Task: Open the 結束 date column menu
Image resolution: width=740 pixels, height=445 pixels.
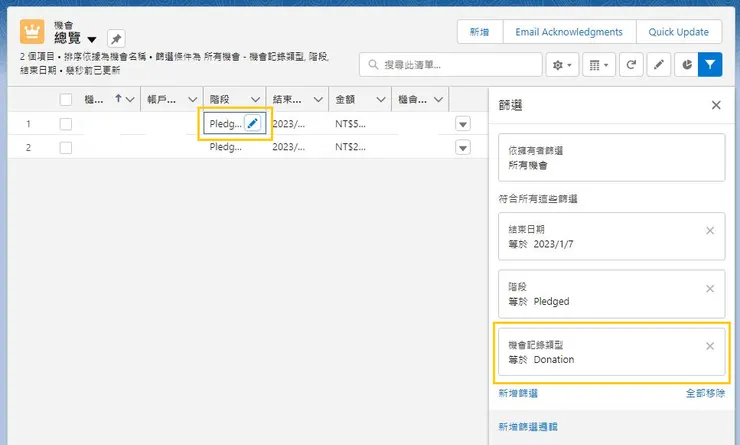Action: point(318,100)
